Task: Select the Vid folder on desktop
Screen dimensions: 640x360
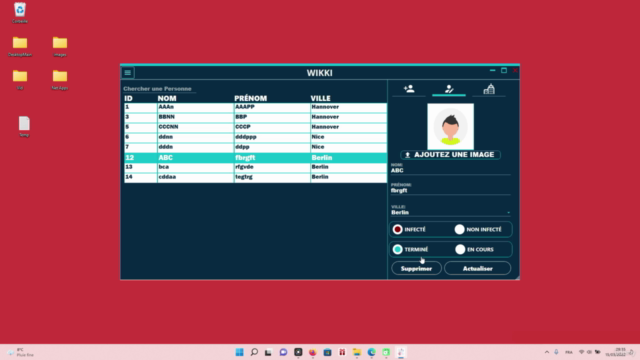Action: pyautogui.click(x=20, y=80)
